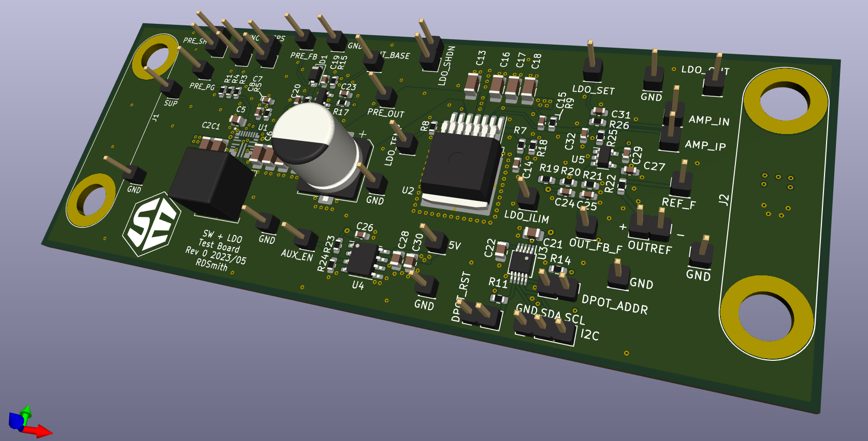Click the LDO_SHDN silkscreen label

(x=446, y=66)
